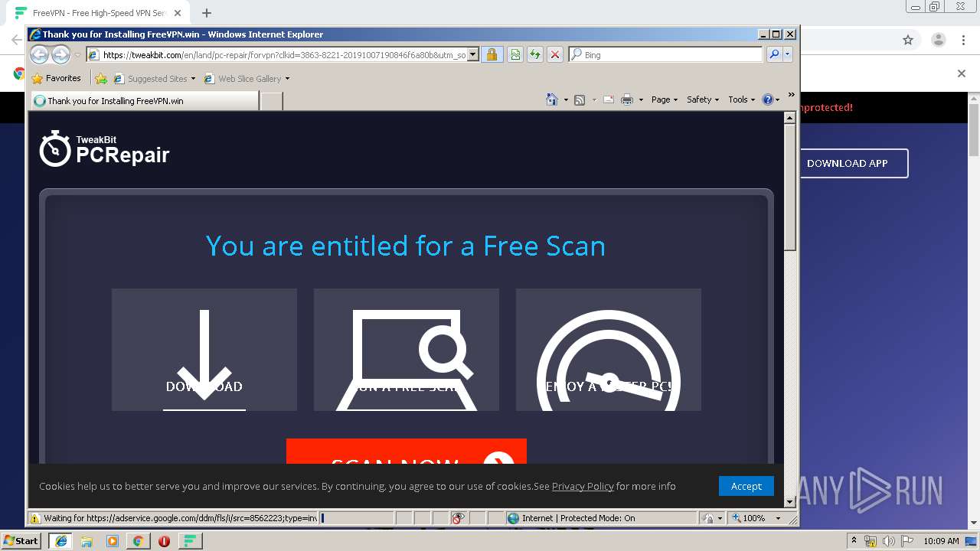
Task: Open the Page menu
Action: (664, 99)
